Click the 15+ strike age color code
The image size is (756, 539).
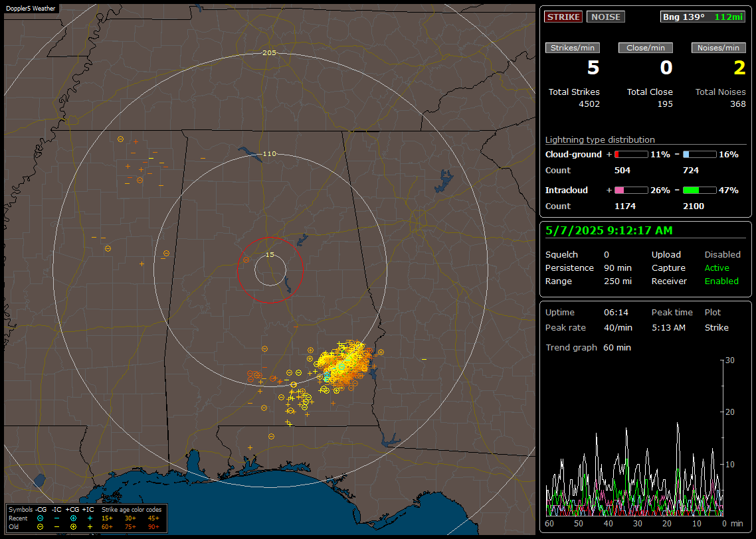[107, 518]
